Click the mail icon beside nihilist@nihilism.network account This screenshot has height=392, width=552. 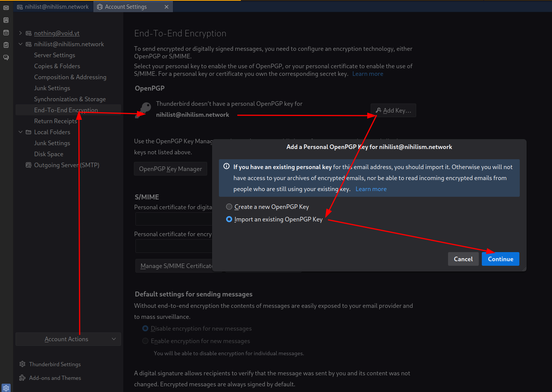28,44
